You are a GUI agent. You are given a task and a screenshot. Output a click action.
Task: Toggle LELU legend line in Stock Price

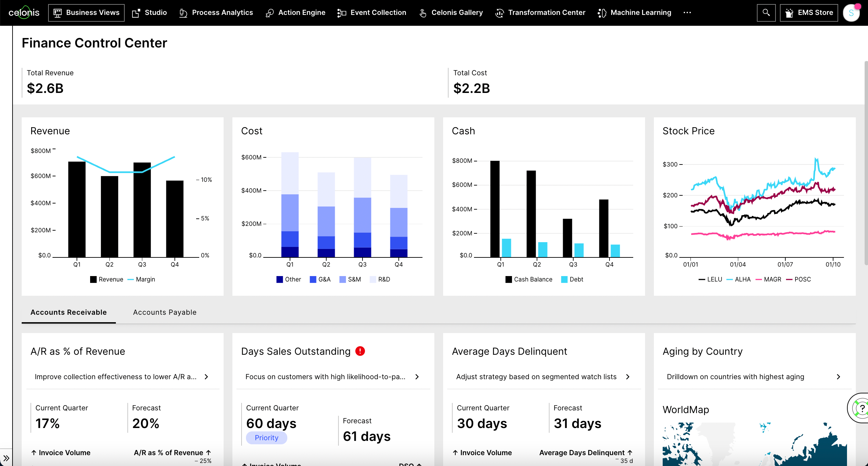coord(702,279)
